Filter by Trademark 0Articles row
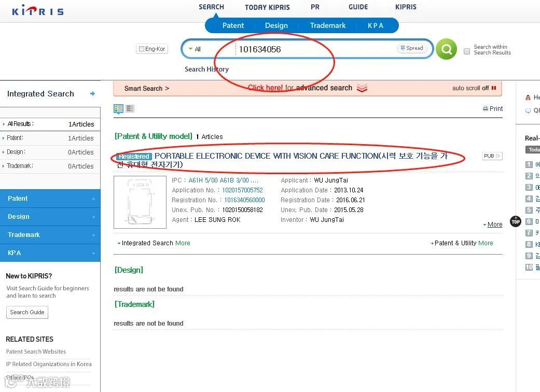 [50, 166]
